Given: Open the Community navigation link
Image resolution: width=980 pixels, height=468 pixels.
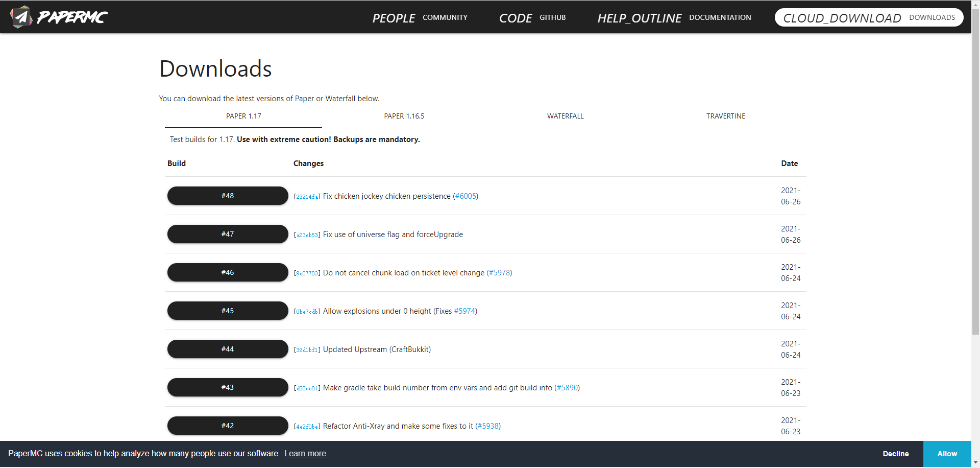Looking at the screenshot, I should (420, 17).
